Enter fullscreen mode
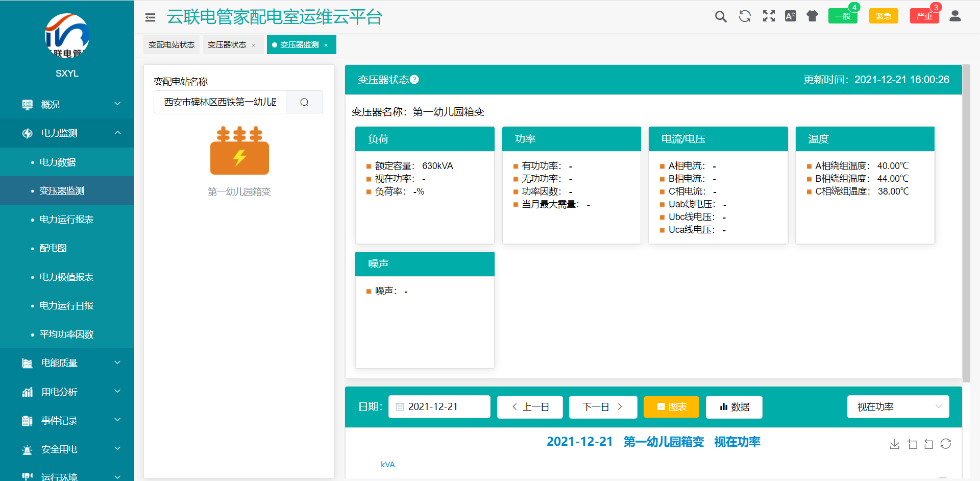The width and height of the screenshot is (980, 481). click(769, 16)
